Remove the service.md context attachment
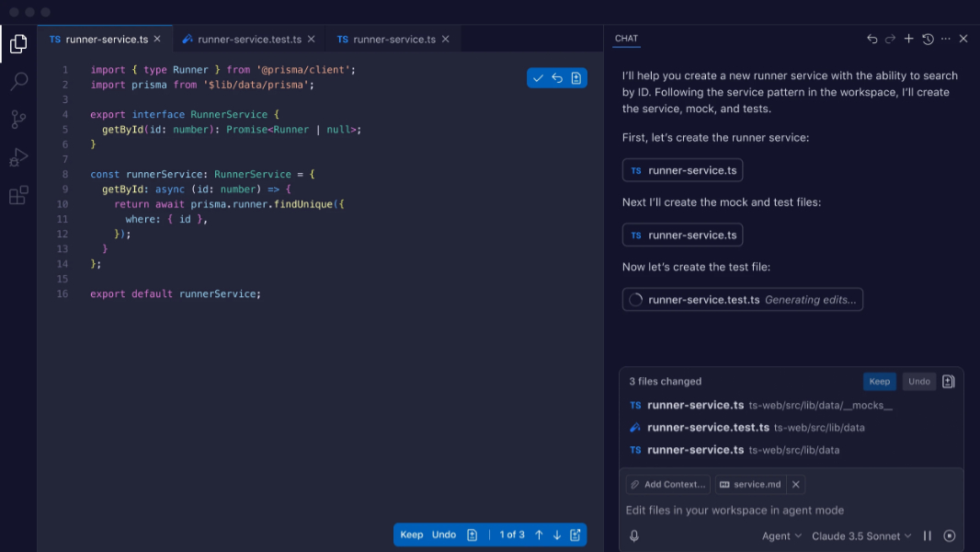 [x=796, y=484]
